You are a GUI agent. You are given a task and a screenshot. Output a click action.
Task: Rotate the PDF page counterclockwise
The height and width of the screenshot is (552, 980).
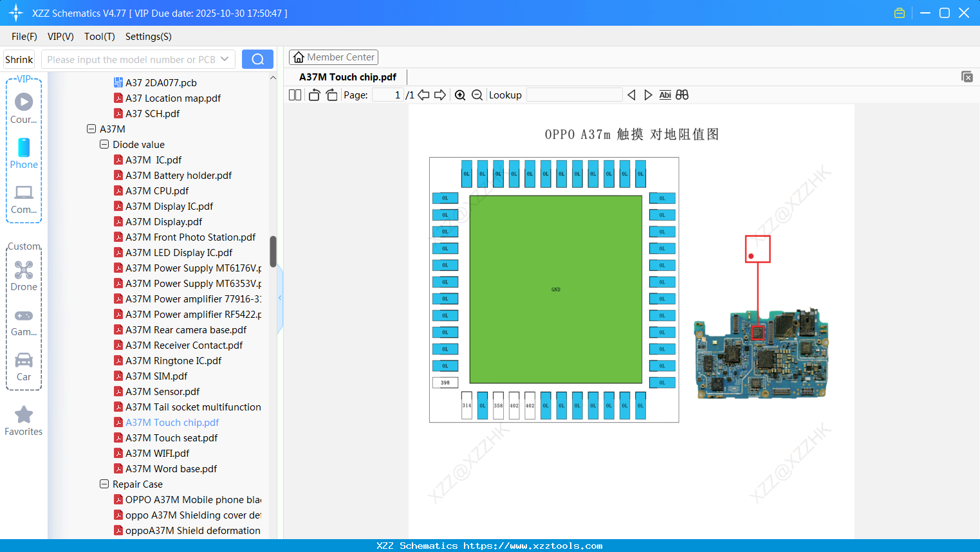click(x=313, y=95)
